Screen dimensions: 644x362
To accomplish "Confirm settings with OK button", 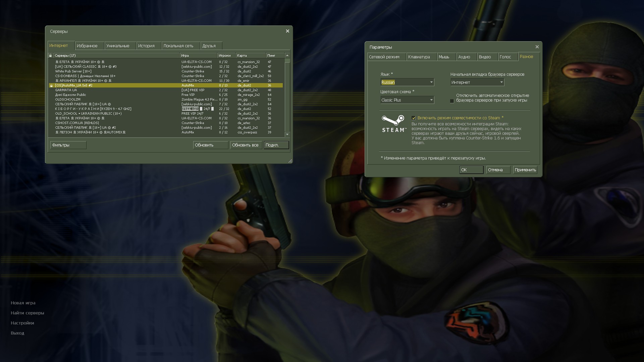I will click(471, 170).
